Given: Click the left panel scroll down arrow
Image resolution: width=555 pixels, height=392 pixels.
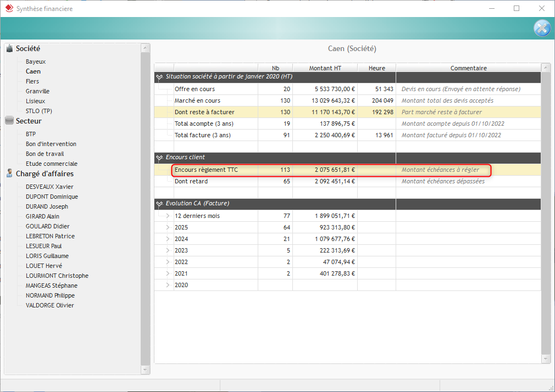Looking at the screenshot, I should (146, 369).
